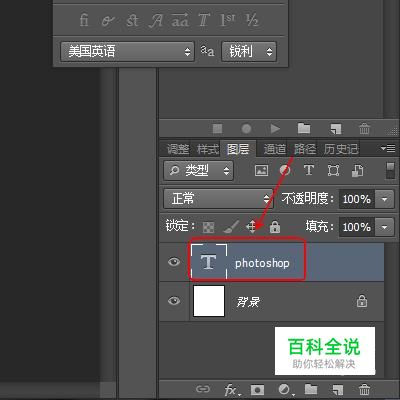Create a new layer icon
The image size is (400, 400).
coord(337,389)
